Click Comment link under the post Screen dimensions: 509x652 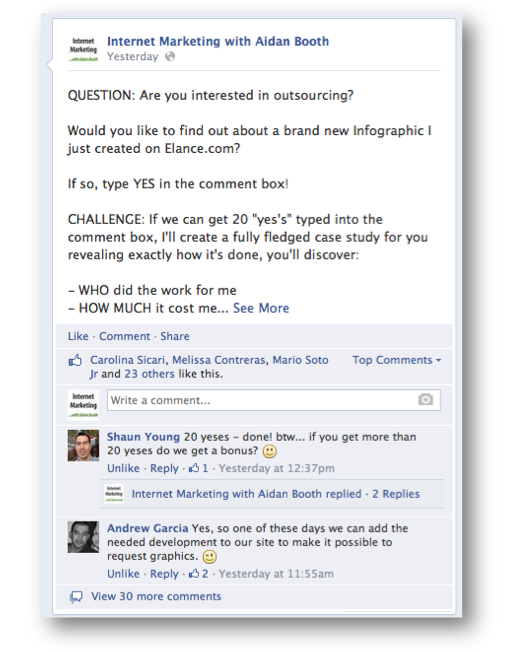(x=124, y=336)
